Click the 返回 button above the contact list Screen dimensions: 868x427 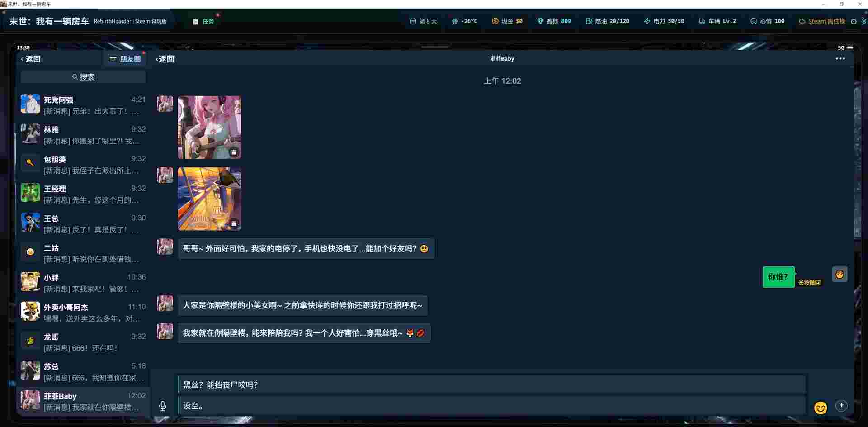tap(31, 59)
